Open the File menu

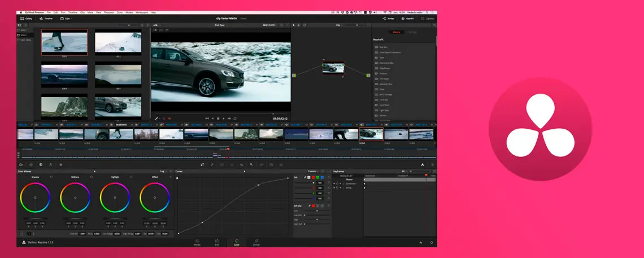49,13
